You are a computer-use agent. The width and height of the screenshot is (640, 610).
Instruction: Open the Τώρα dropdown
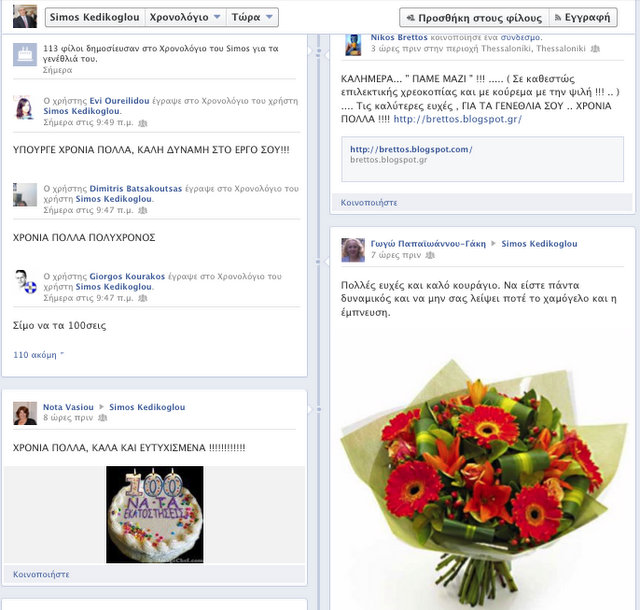pyautogui.click(x=252, y=17)
